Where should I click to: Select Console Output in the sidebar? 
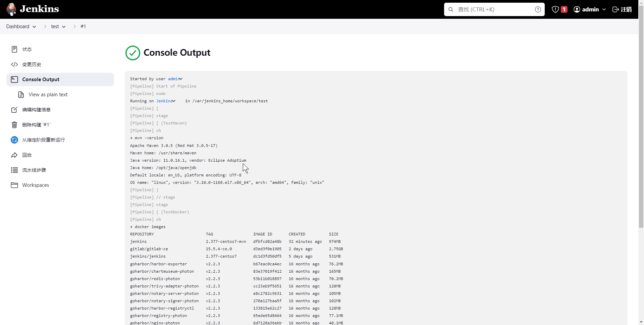[41, 79]
